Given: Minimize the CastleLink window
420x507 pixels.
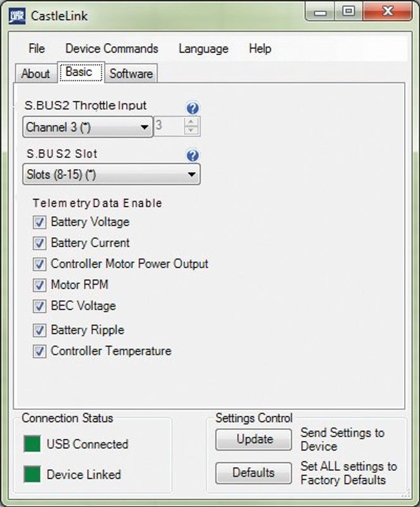Looking at the screenshot, I should (321, 12).
